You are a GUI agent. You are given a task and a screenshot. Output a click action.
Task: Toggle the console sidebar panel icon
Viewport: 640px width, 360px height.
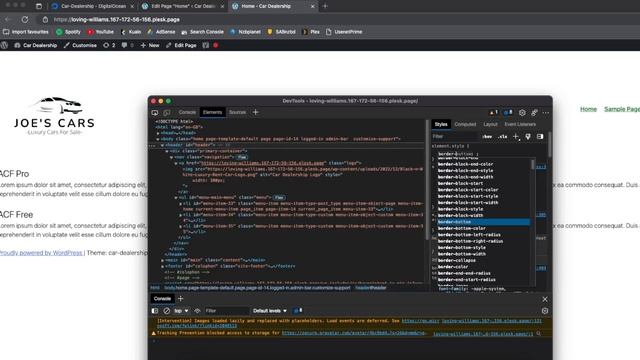click(x=155, y=311)
